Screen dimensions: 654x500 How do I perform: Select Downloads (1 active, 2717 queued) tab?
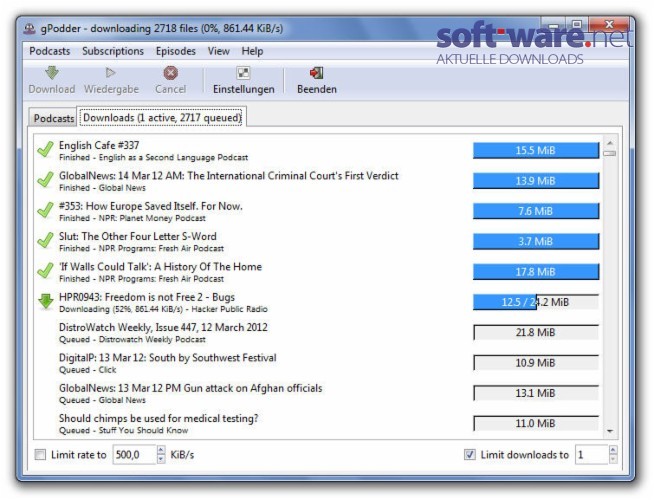pyautogui.click(x=162, y=117)
